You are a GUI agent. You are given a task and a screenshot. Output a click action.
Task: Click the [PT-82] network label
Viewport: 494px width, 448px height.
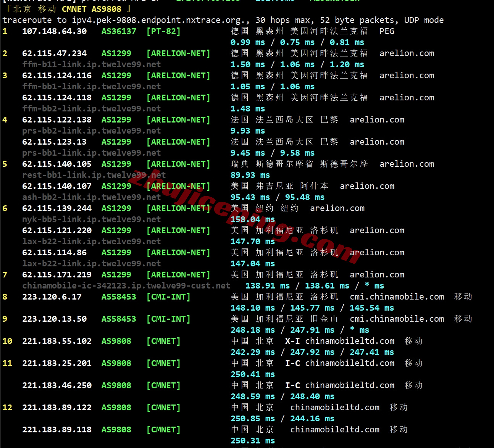point(163,31)
